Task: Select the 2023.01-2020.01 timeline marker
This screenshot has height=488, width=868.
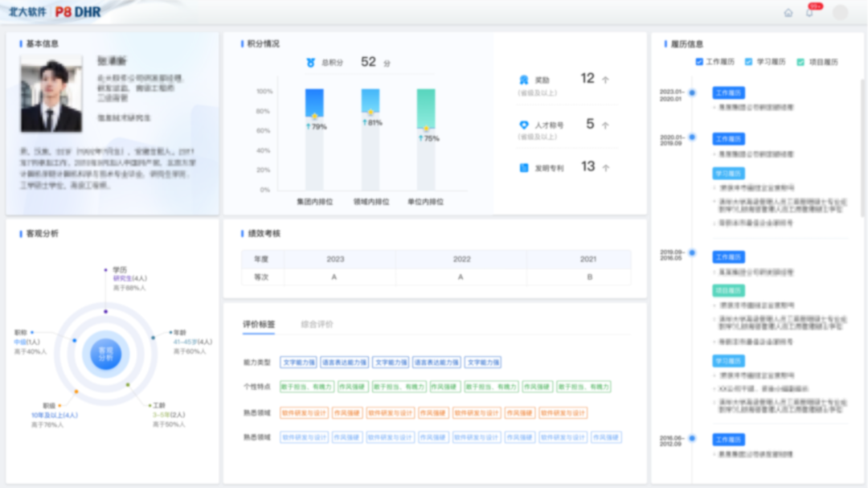Action: pyautogui.click(x=692, y=93)
